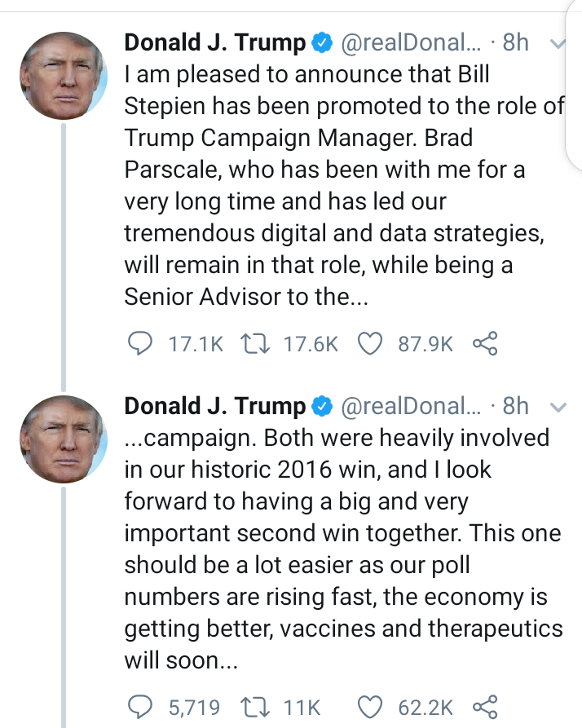The image size is (582, 728).
Task: Click the verified badge on the second tweet
Action: click(324, 406)
